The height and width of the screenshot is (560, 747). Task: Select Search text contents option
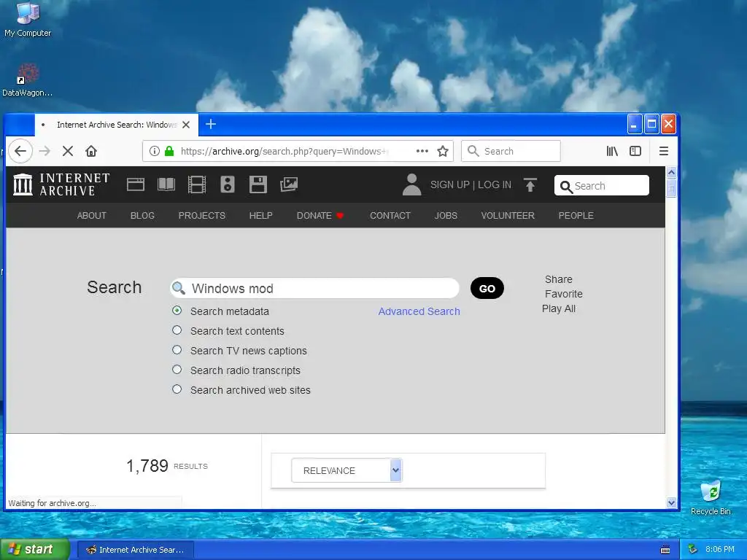[177, 330]
